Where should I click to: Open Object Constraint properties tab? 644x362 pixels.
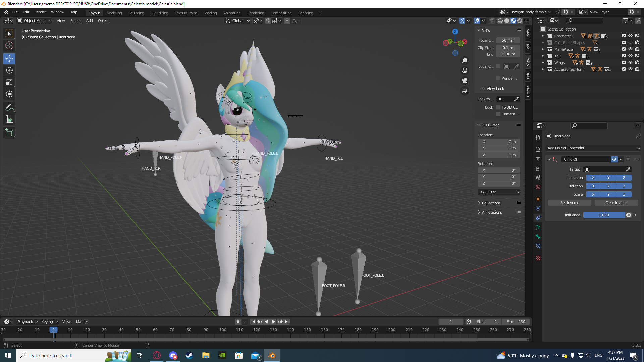[538, 218]
